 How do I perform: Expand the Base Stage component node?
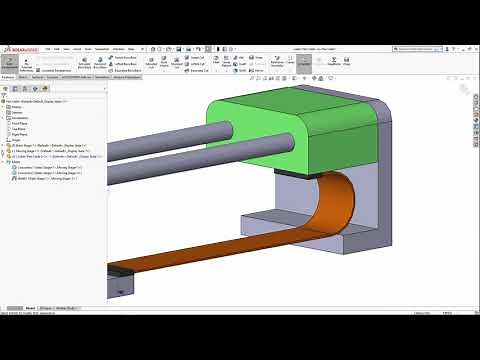click(3, 146)
